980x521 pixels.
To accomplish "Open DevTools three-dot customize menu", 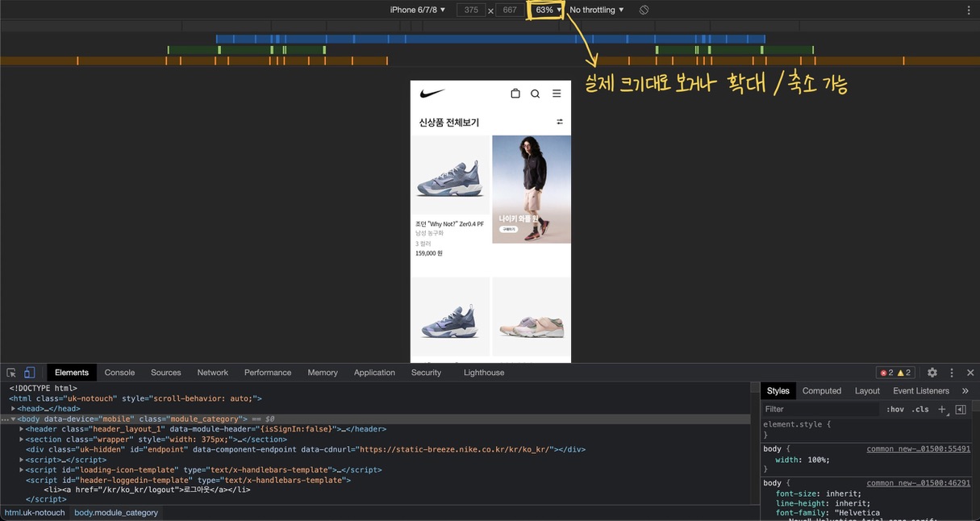I will [x=952, y=373].
